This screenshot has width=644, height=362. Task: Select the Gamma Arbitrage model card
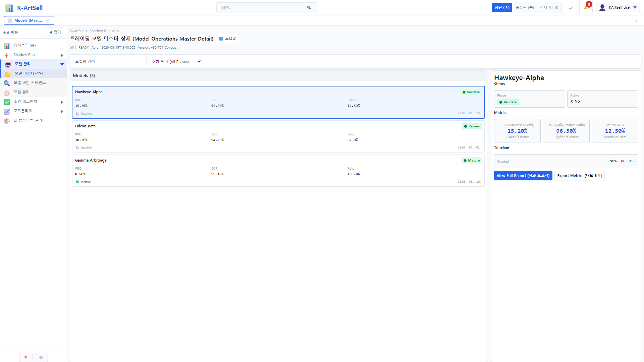[278, 171]
